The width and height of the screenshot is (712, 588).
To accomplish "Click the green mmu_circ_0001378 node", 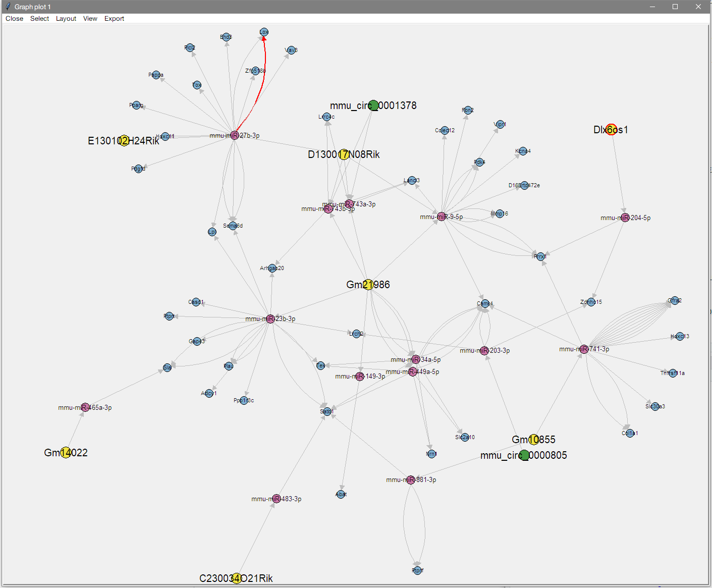I will coord(374,106).
